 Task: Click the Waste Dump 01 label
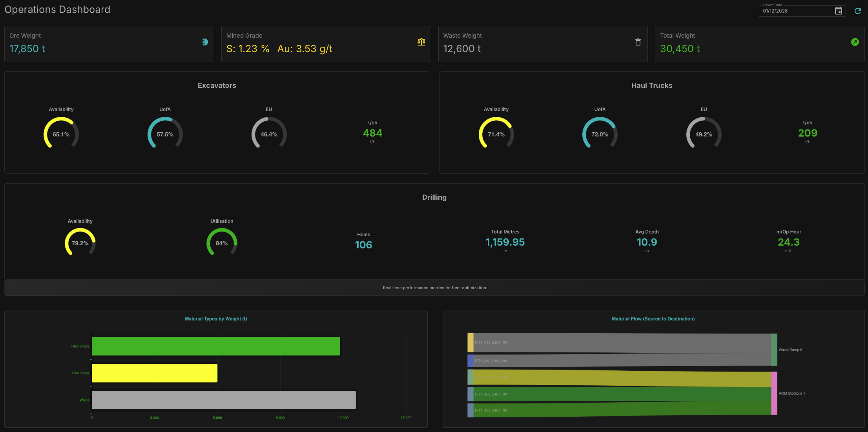[791, 350]
